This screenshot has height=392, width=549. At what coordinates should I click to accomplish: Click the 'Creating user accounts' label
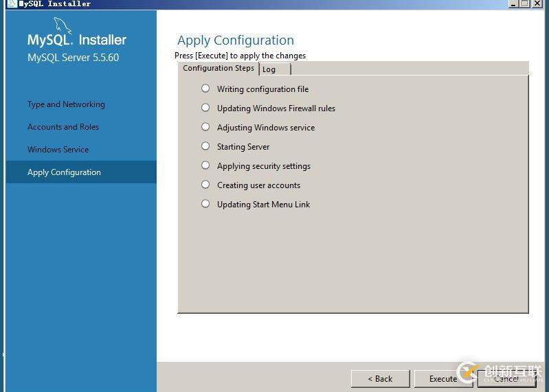[x=259, y=185]
